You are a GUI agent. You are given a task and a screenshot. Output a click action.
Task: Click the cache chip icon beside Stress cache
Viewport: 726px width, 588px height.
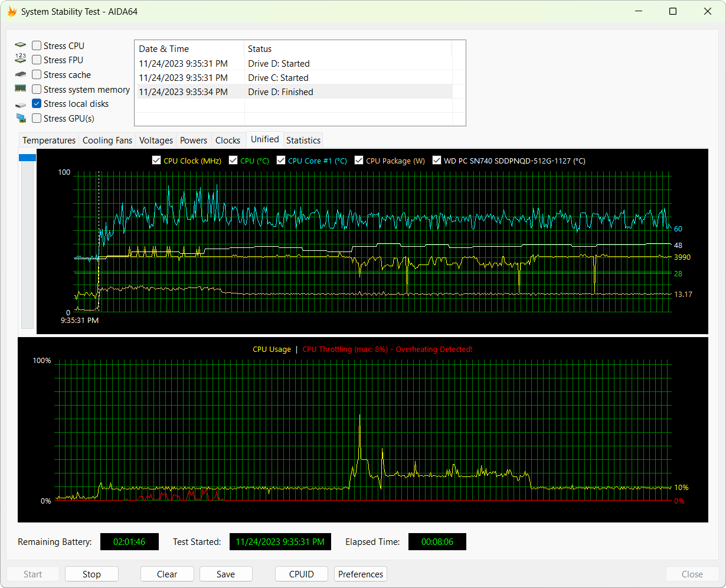(21, 75)
